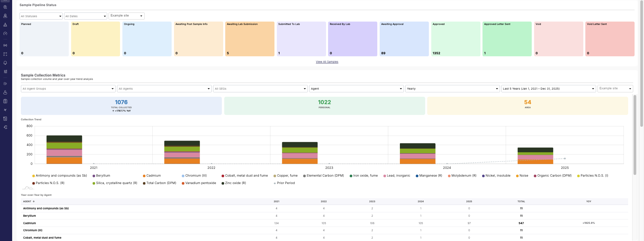
Task: Hide Total Carbon (DPM) legend series
Action: pos(159,183)
